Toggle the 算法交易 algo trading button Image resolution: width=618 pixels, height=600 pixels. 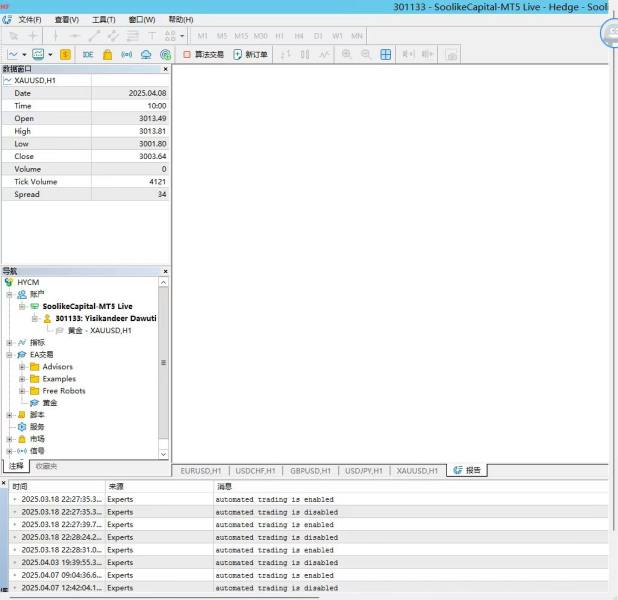(x=202, y=54)
